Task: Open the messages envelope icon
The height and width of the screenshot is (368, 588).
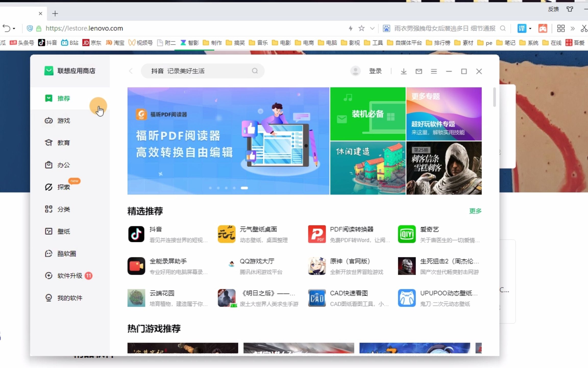Action: point(419,71)
